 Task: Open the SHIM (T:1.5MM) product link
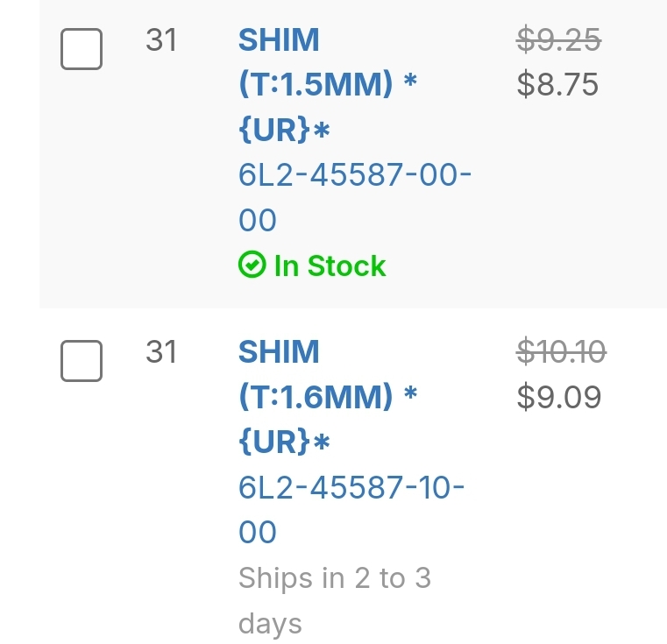click(279, 40)
